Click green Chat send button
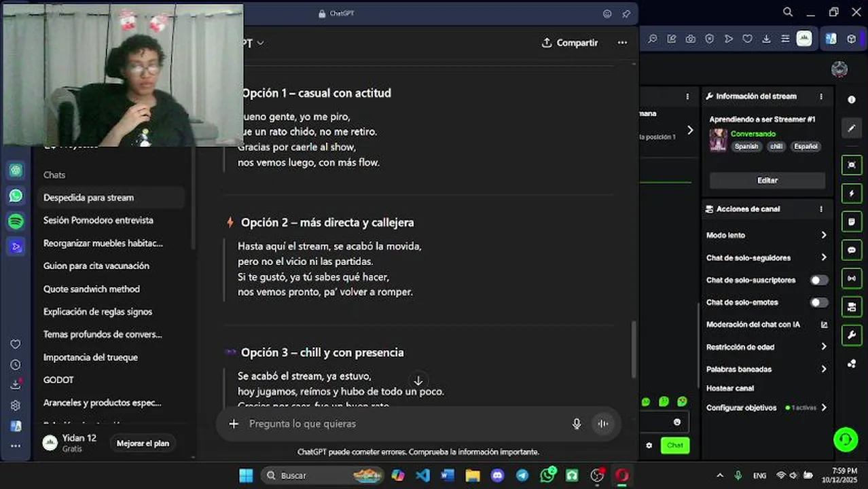The width and height of the screenshot is (868, 489). click(675, 446)
